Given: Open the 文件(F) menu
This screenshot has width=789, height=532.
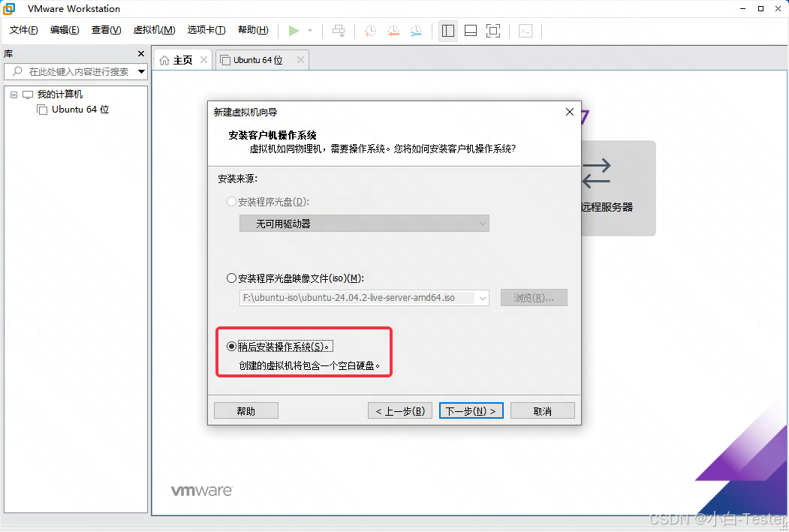Looking at the screenshot, I should (x=24, y=30).
